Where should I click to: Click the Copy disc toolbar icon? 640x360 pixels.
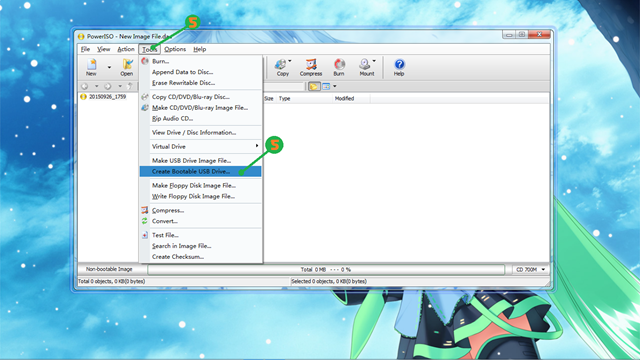click(x=282, y=67)
